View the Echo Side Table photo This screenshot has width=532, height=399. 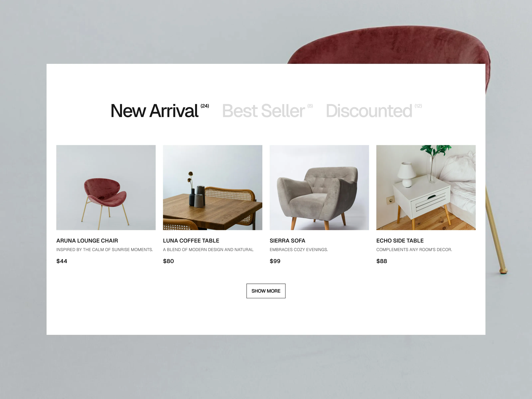pos(426,187)
